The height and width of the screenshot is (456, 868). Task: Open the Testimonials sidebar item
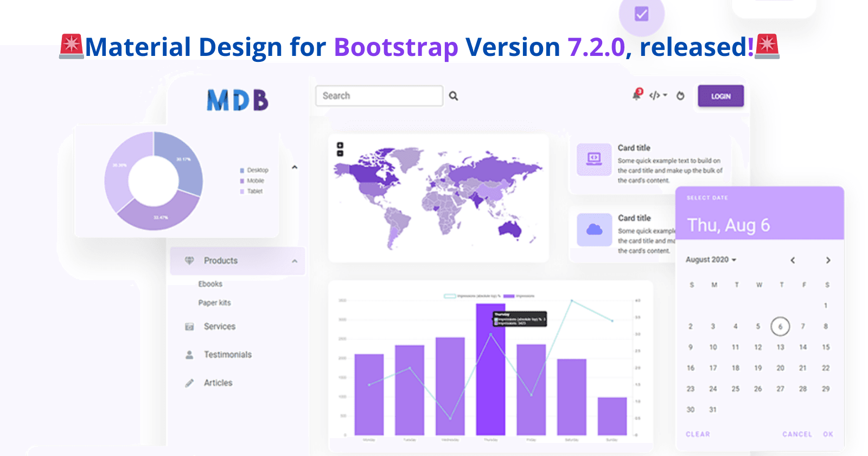point(227,354)
